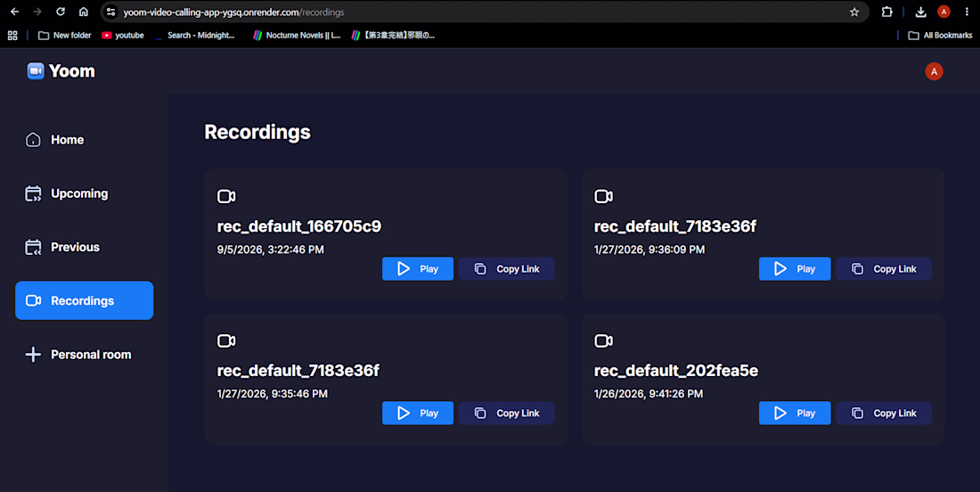Click the camera icon on rec_default_166705c9 card

(x=226, y=196)
